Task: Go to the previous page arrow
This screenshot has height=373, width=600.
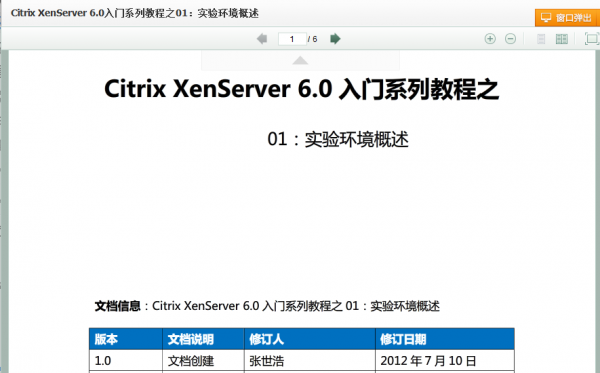Action: click(262, 39)
